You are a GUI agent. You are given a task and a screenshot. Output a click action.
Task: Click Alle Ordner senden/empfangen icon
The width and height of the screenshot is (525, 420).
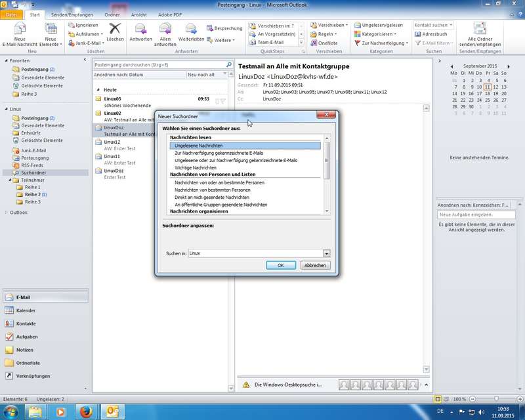tap(484, 29)
